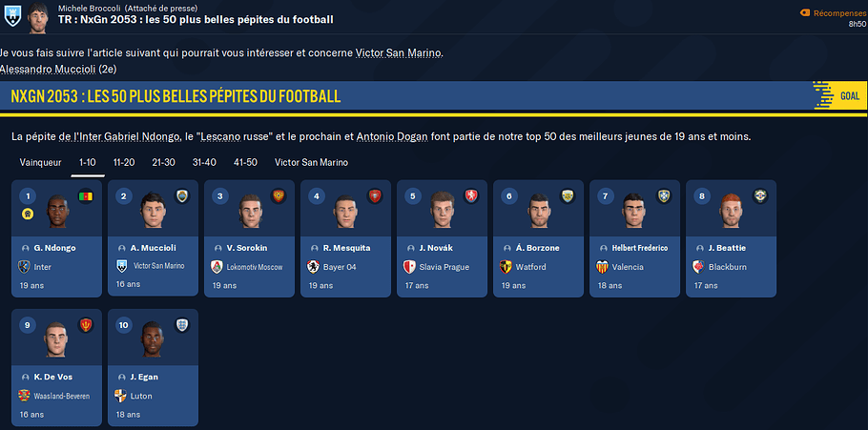The height and width of the screenshot is (430, 868).
Task: Open the Vainqueur tab
Action: (x=40, y=162)
